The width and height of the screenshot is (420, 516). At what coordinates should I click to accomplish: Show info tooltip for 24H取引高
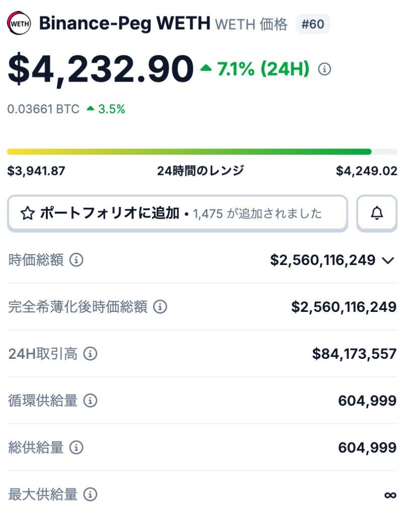click(90, 354)
